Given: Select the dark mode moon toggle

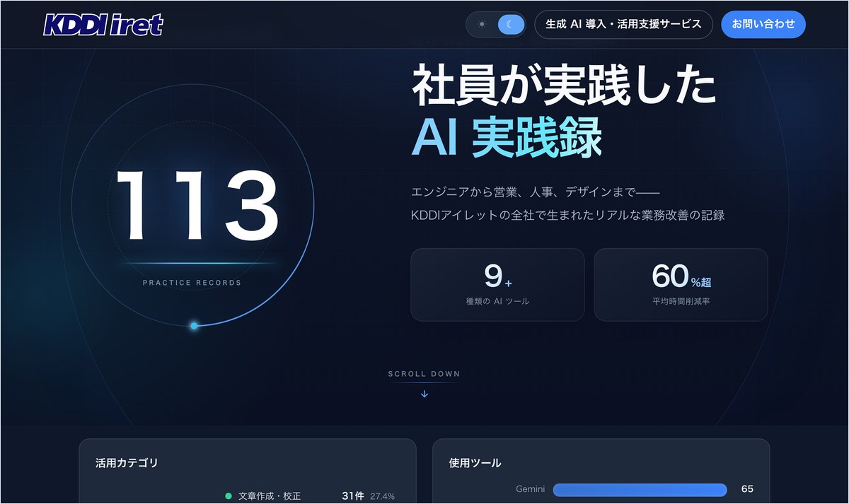Looking at the screenshot, I should pyautogui.click(x=510, y=24).
